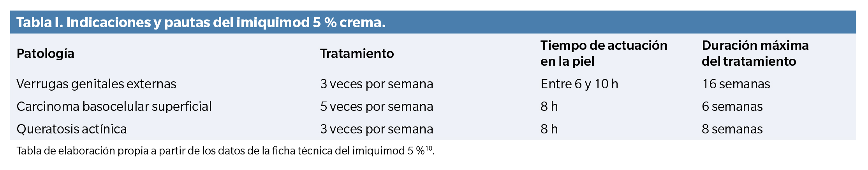Click the '8 semanas' duration cell
868x170 pixels.
point(732,129)
